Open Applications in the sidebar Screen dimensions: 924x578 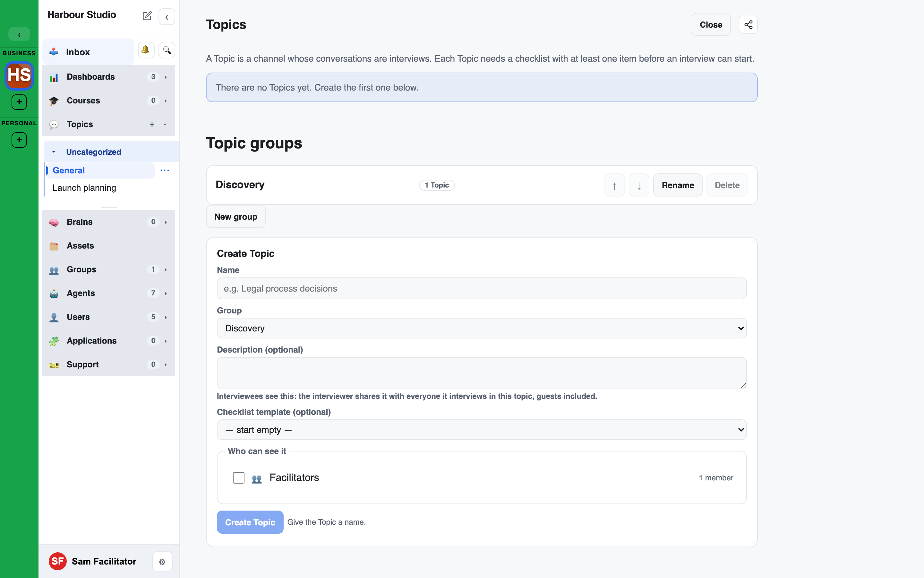coord(109,341)
